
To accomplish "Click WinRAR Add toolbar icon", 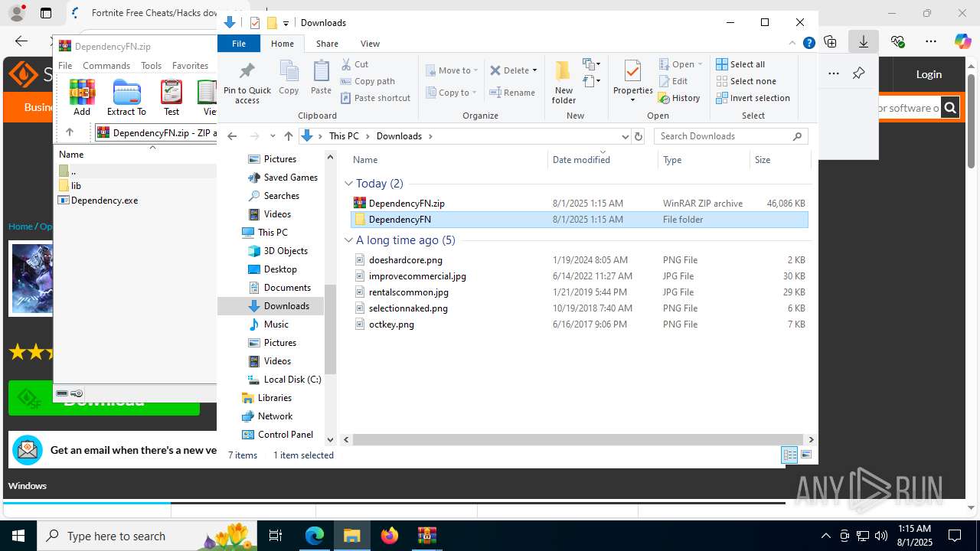I will click(x=82, y=98).
